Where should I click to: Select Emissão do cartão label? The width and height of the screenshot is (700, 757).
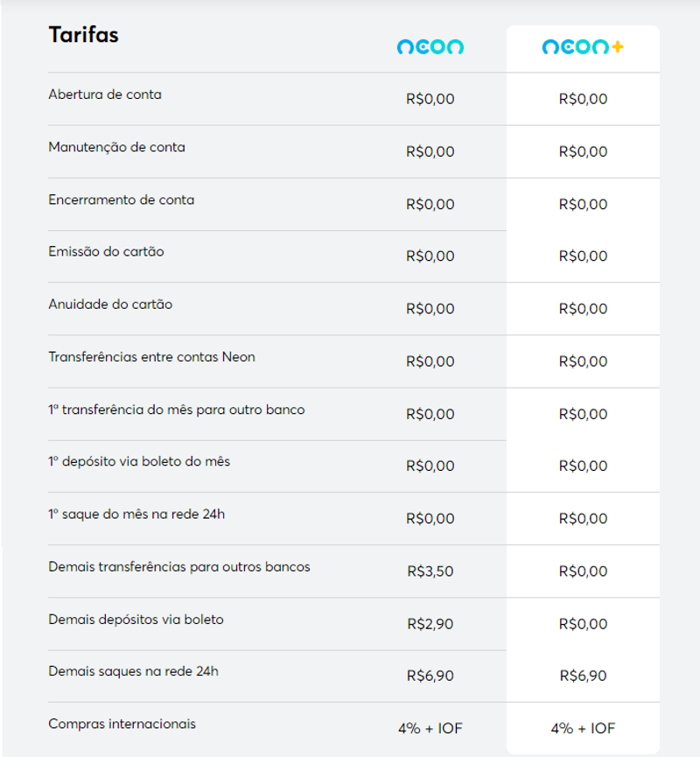tap(106, 251)
